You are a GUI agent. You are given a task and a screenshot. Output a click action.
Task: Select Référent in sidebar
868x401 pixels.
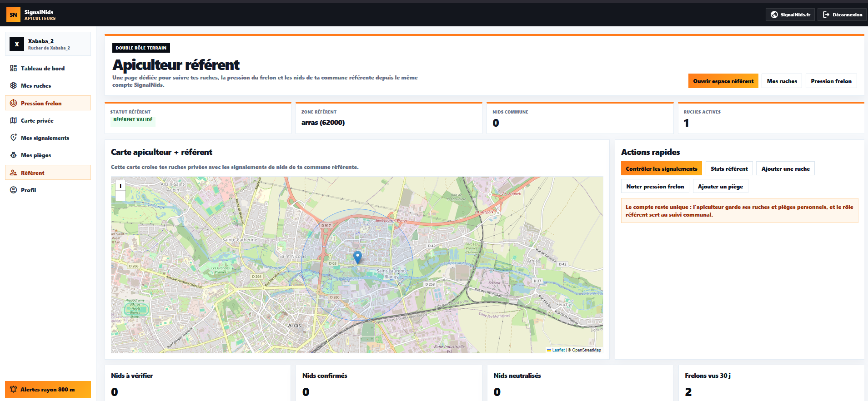point(48,173)
